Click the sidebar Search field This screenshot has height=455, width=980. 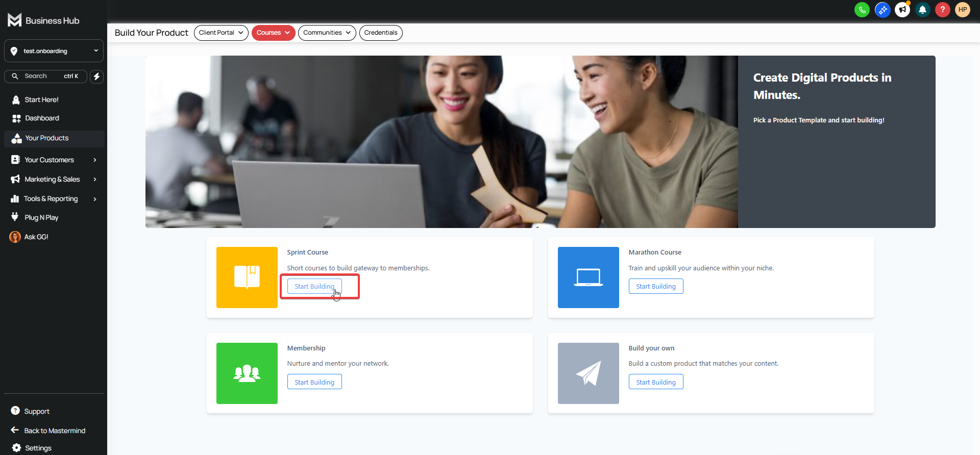pos(45,76)
